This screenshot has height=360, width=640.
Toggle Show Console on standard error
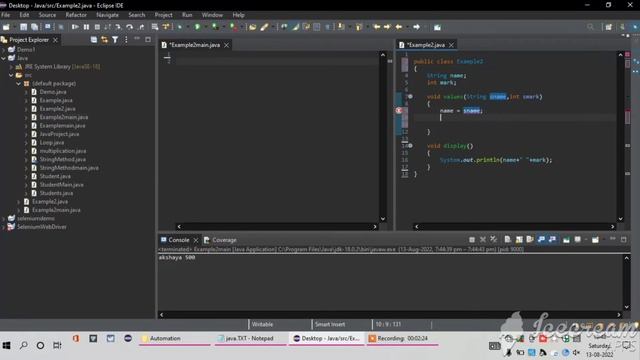[x=552, y=240]
